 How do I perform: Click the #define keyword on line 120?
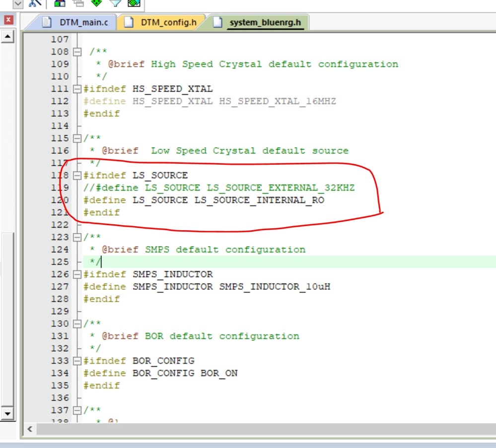105,200
